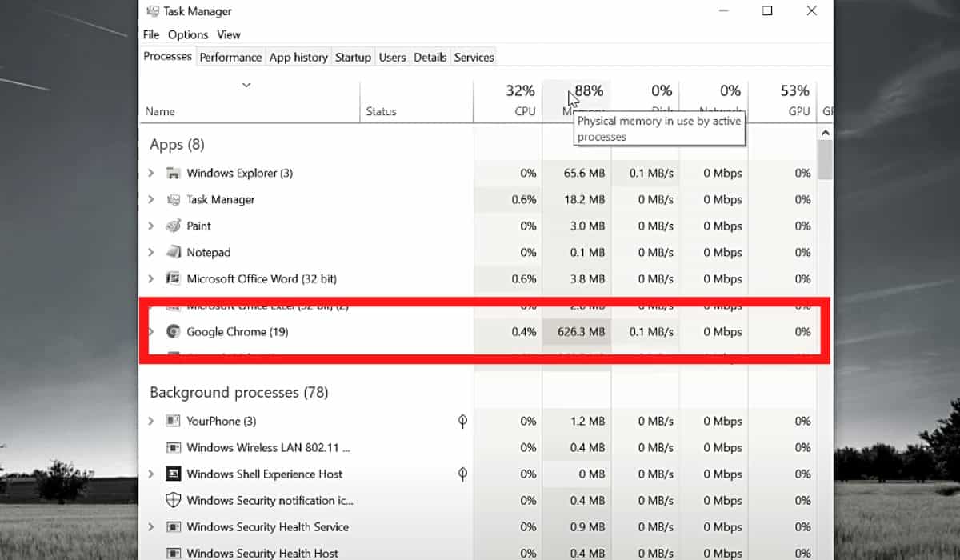The height and width of the screenshot is (560, 960).
Task: Expand the Windows Explorer (3) group
Action: (151, 173)
